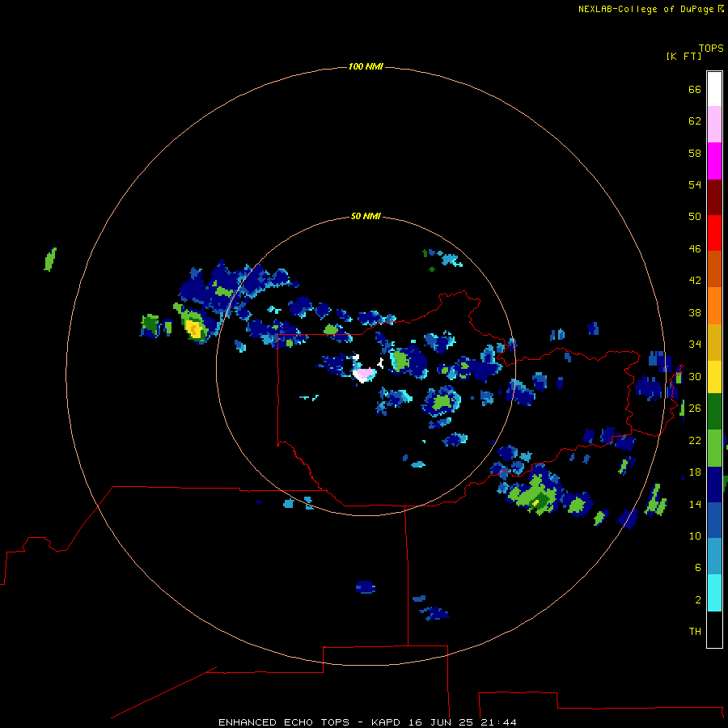Click the TH threshold label on the legend
The height and width of the screenshot is (728, 728).
pos(695,632)
